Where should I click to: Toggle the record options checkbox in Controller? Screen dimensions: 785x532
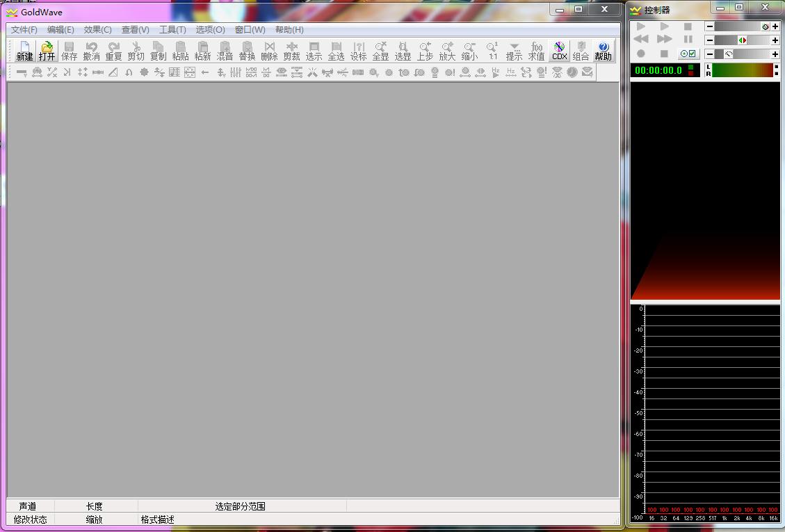pyautogui.click(x=692, y=54)
